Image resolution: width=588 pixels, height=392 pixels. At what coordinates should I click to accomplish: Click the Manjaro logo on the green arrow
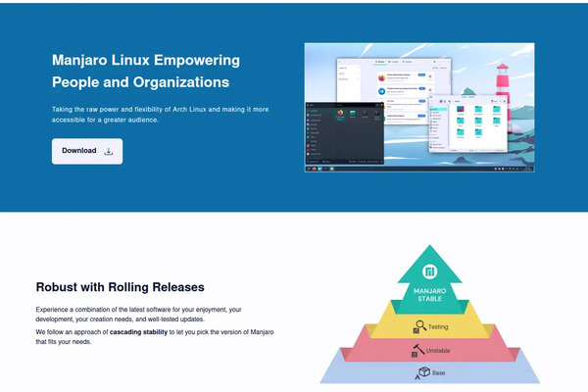[428, 271]
